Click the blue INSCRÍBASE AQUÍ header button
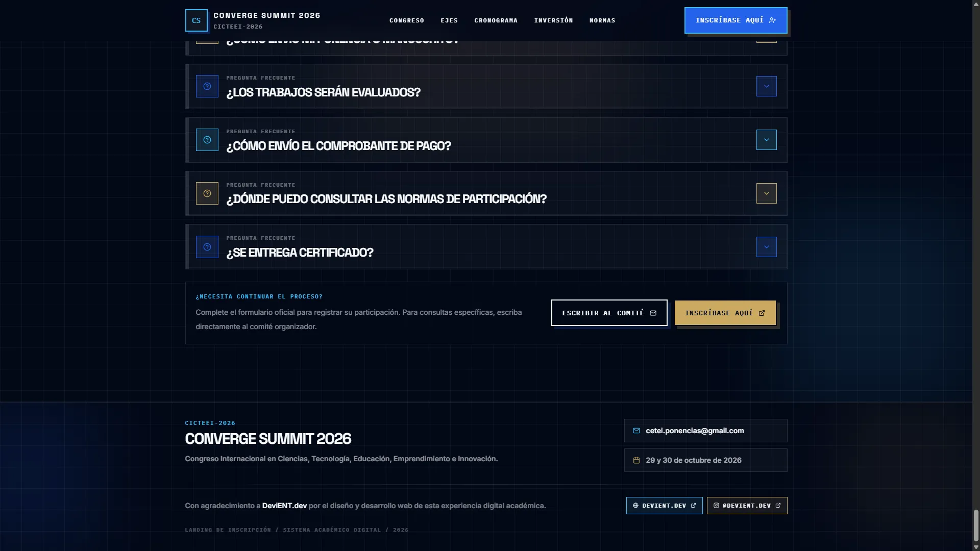This screenshot has width=980, height=551. [x=736, y=20]
